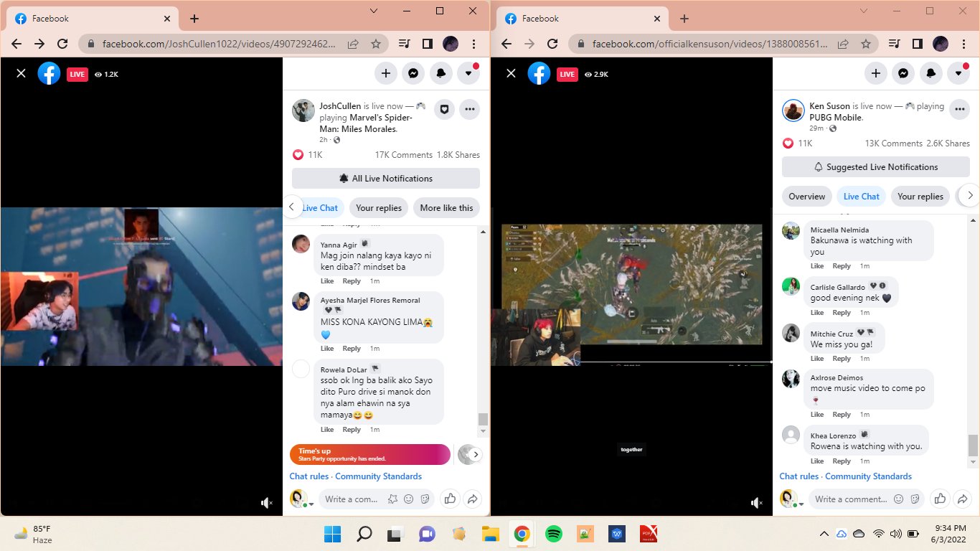Share the JoshCullen page from the address bar
980x551 pixels.
pyautogui.click(x=353, y=44)
